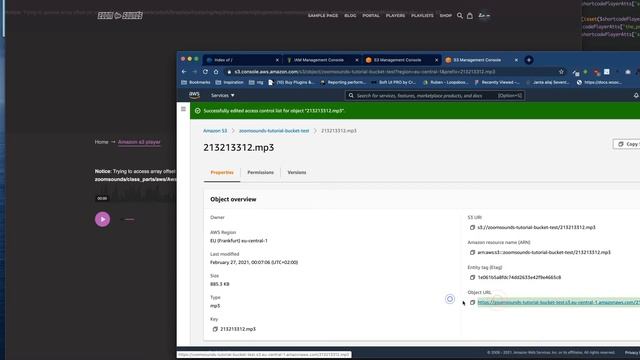Open the Permissions tab

pyautogui.click(x=260, y=172)
